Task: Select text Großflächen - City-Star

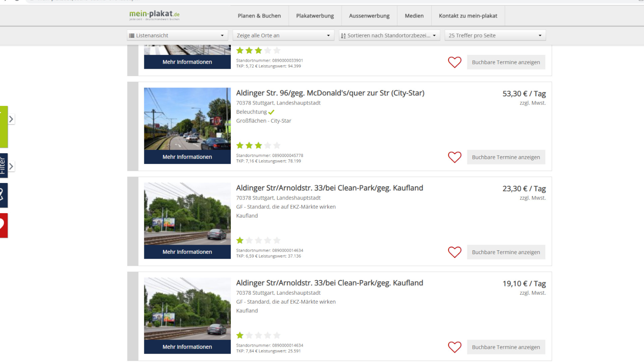Action: [264, 121]
